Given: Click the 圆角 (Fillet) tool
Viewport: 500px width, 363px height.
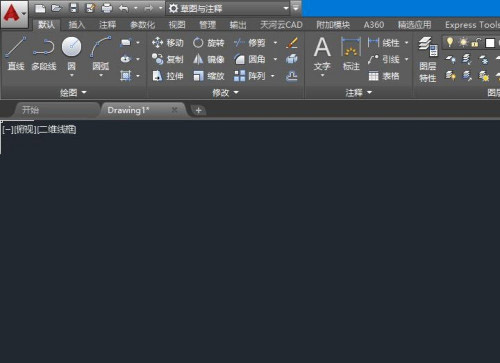Looking at the screenshot, I should tap(249, 59).
